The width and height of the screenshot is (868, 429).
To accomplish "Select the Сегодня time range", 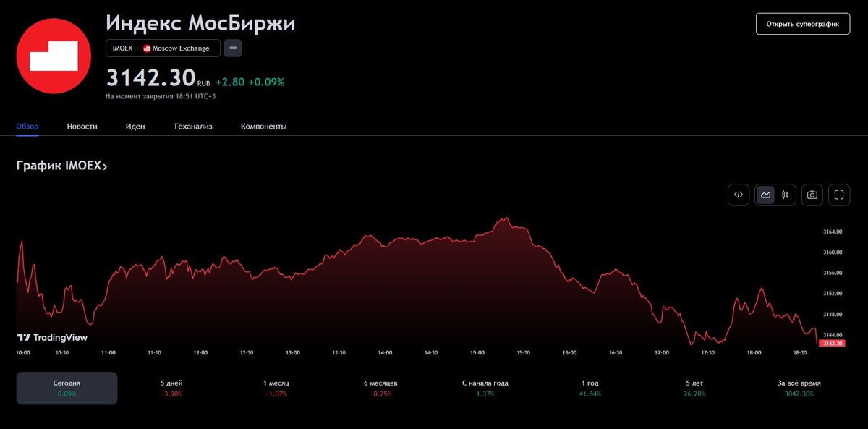I will click(67, 388).
